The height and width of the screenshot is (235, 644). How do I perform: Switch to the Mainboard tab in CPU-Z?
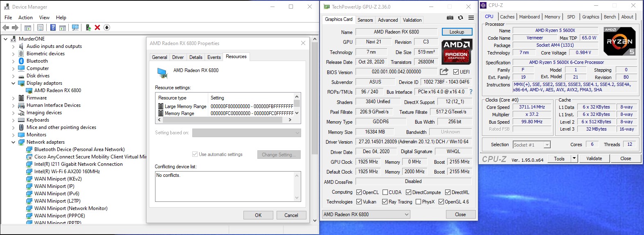529,17
